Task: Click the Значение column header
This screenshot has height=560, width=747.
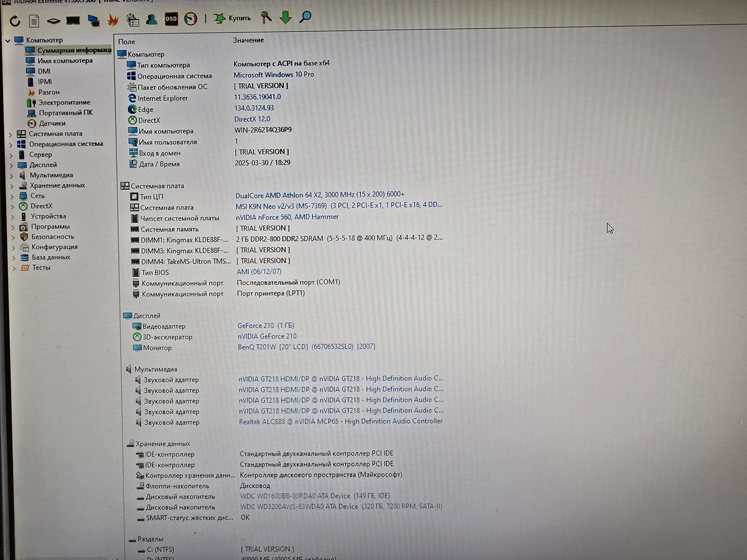Action: 248,40
